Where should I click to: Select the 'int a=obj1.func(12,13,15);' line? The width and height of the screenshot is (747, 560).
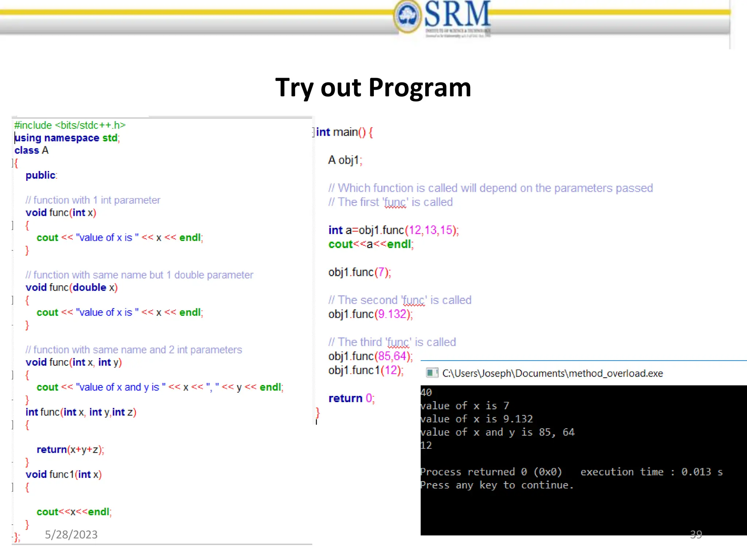point(394,230)
